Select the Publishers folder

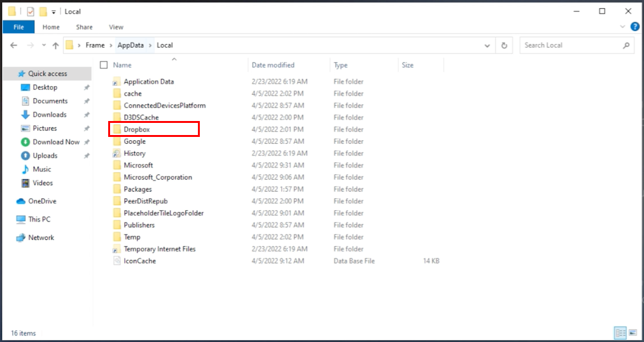(139, 225)
